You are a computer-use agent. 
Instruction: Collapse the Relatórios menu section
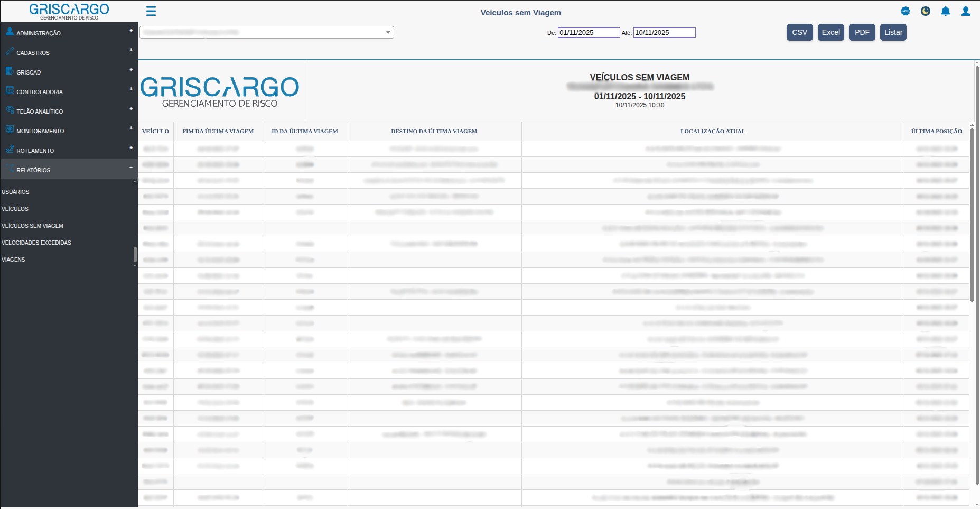click(x=131, y=168)
